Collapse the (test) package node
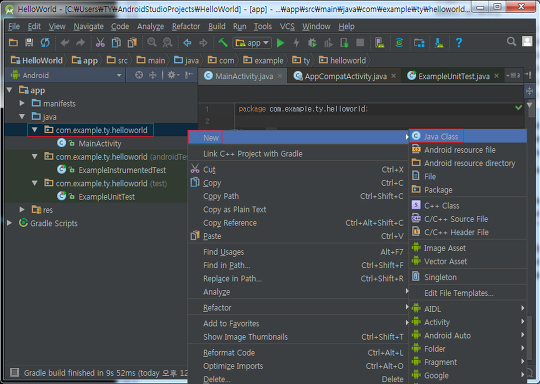The image size is (540, 384). tap(35, 183)
